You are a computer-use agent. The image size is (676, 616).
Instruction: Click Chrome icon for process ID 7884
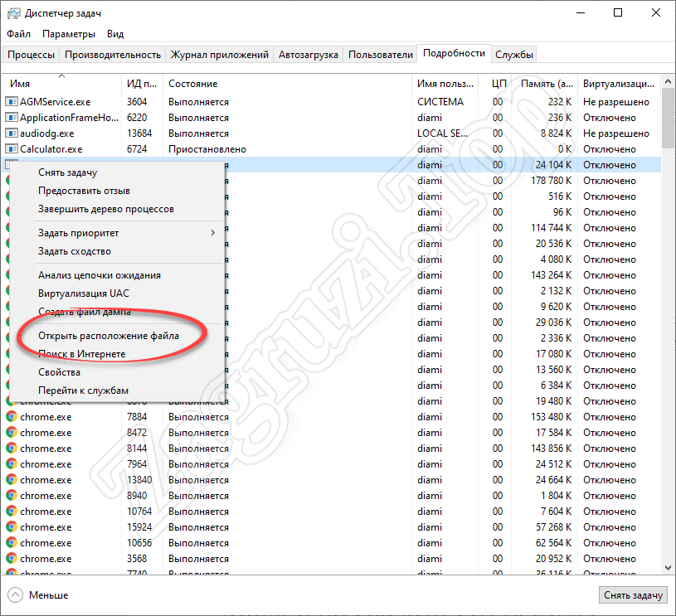point(12,417)
